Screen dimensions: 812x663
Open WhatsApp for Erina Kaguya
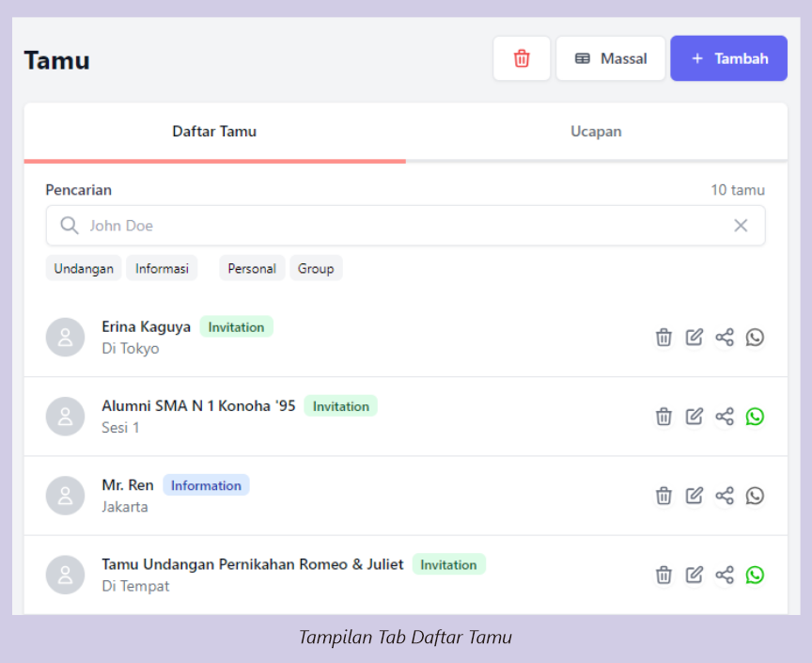(x=755, y=338)
